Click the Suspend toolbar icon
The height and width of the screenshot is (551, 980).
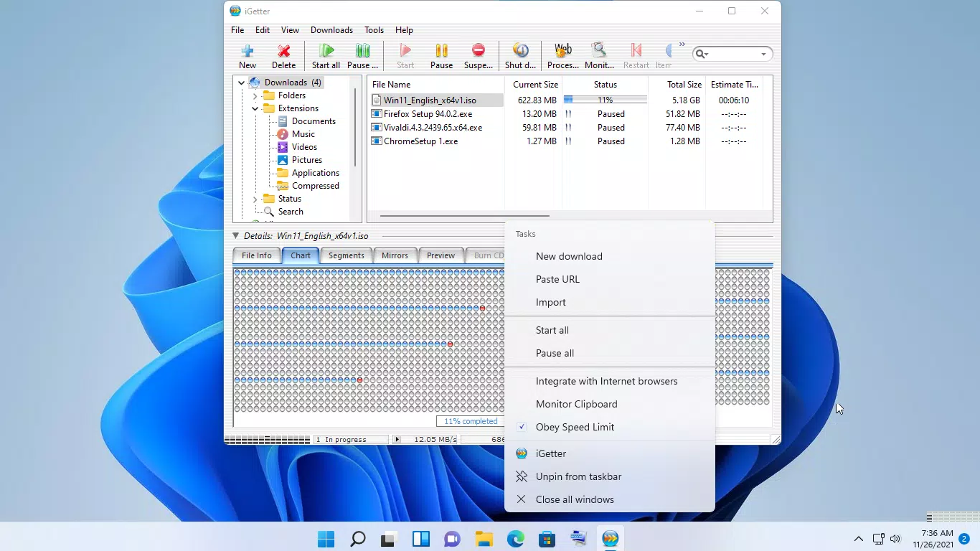tap(479, 51)
